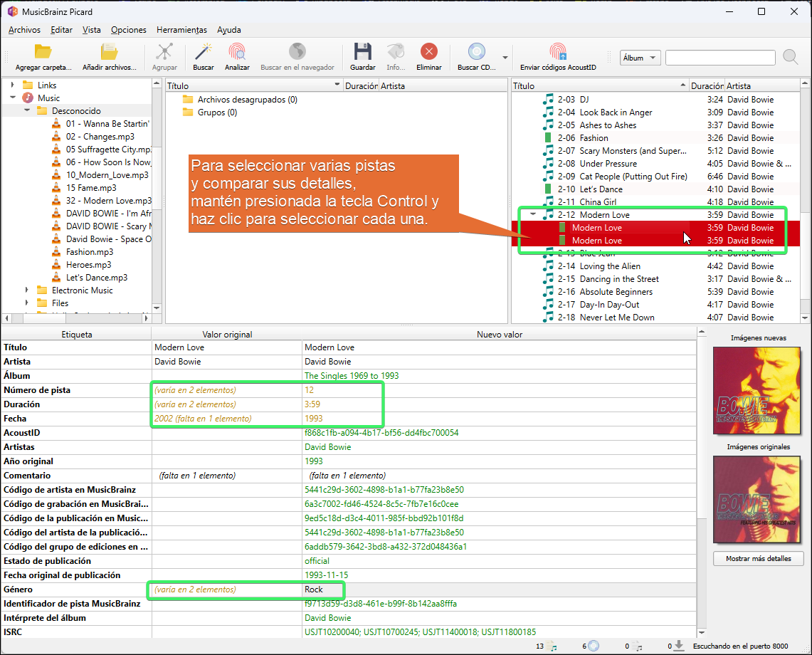Click the Imágenes originales cover thumbnail
The image size is (812, 655).
coord(758,500)
